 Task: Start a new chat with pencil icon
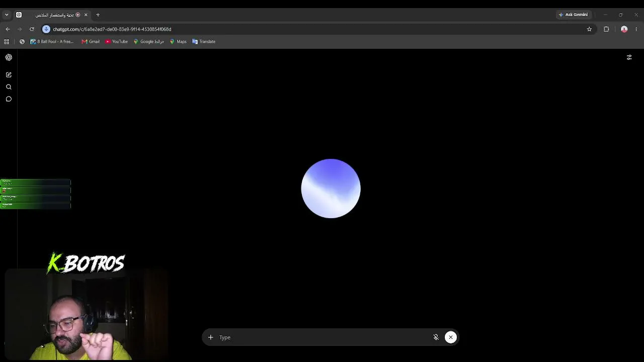(x=9, y=74)
